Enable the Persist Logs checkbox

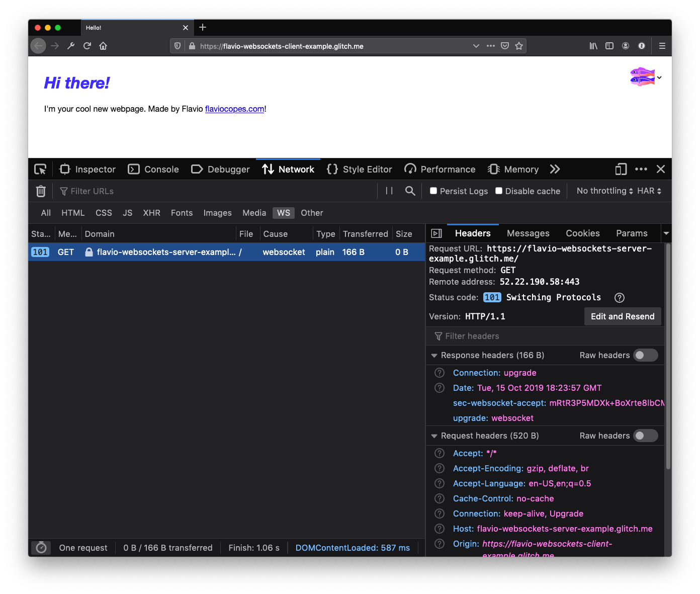433,191
